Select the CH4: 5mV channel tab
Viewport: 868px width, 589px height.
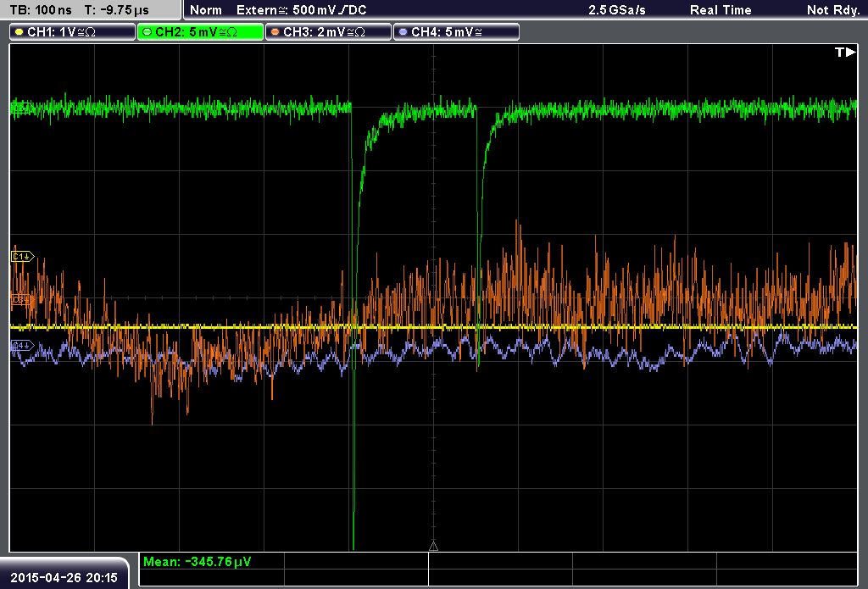(456, 32)
